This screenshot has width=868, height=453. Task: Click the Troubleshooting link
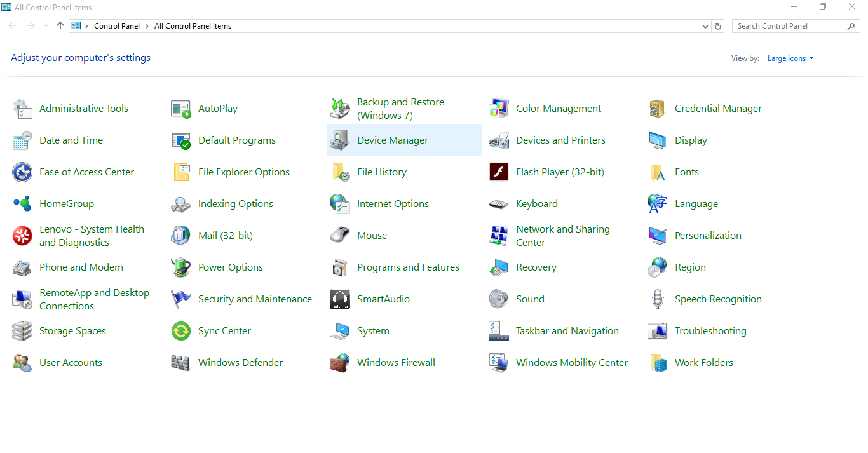tap(710, 331)
